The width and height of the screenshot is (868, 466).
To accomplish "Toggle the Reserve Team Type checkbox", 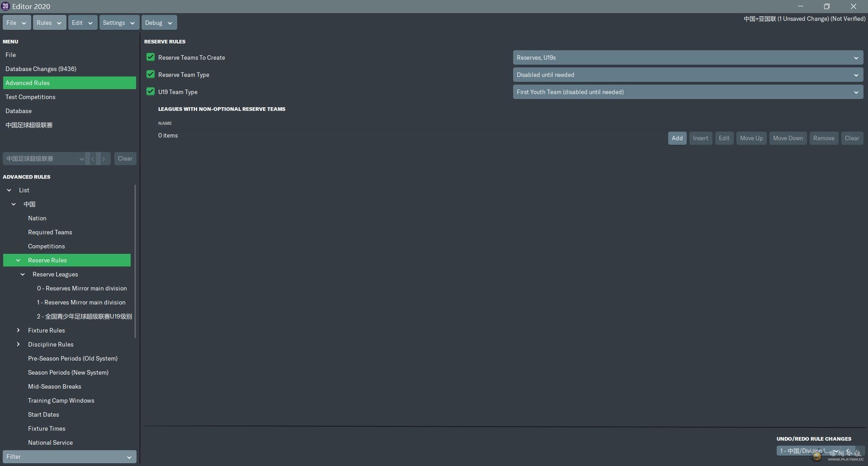I will [x=151, y=75].
